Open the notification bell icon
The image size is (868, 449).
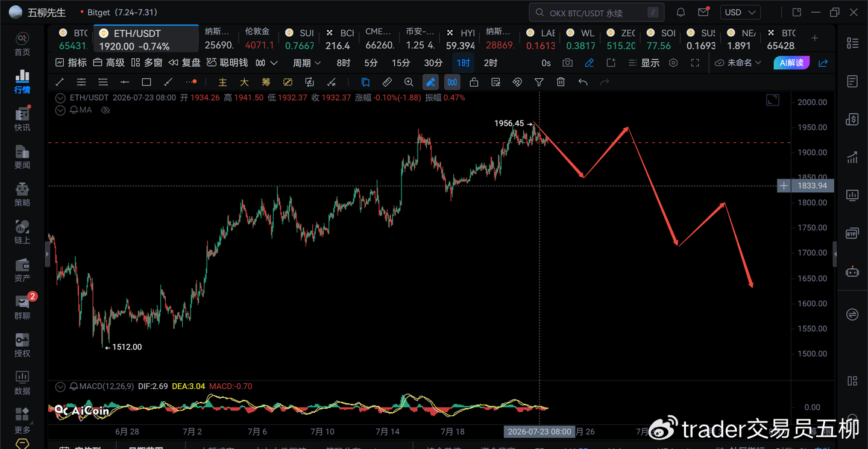(681, 12)
